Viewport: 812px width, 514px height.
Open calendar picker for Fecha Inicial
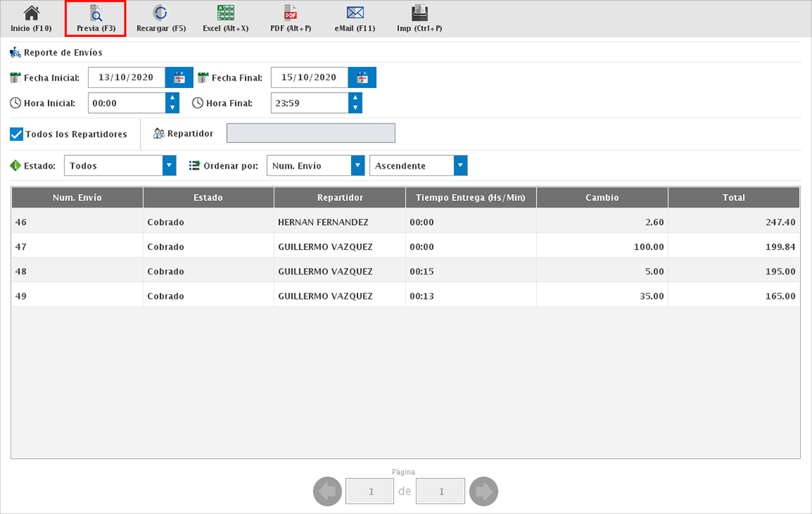tap(179, 78)
